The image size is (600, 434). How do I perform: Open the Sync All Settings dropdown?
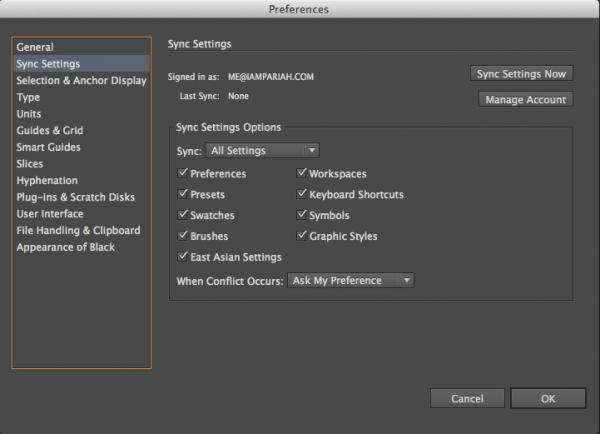point(262,150)
